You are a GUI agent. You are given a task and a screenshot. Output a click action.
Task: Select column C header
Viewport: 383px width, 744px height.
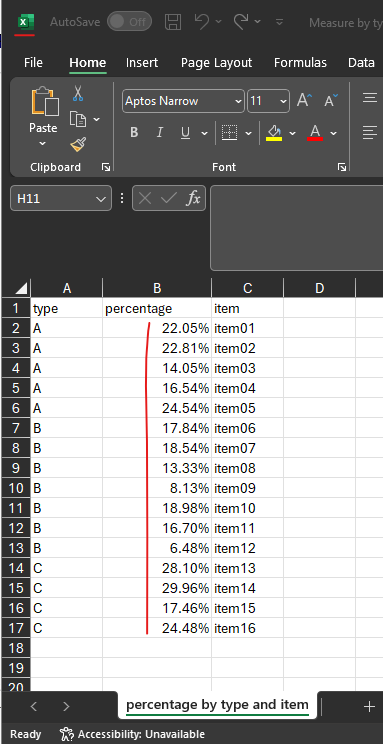tap(248, 288)
